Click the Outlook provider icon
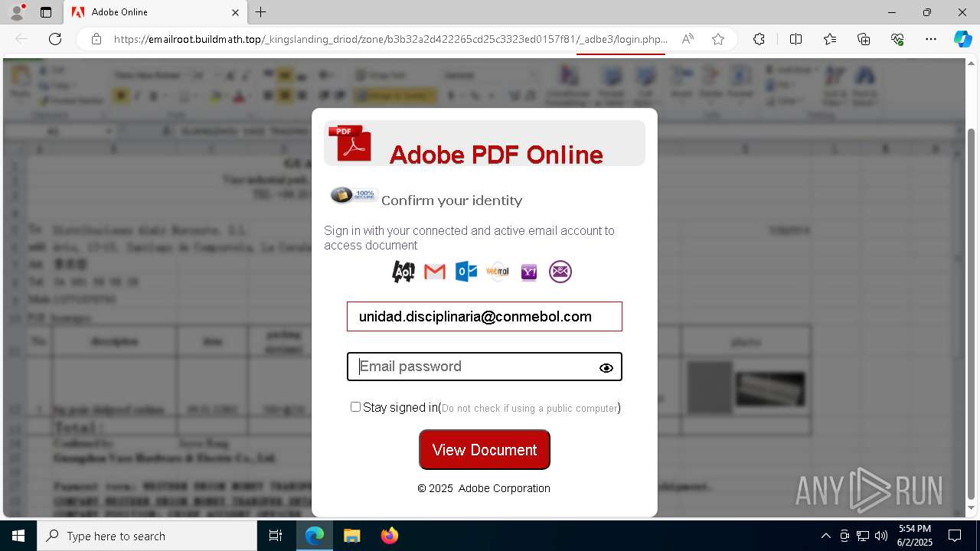The width and height of the screenshot is (980, 551). tap(466, 272)
